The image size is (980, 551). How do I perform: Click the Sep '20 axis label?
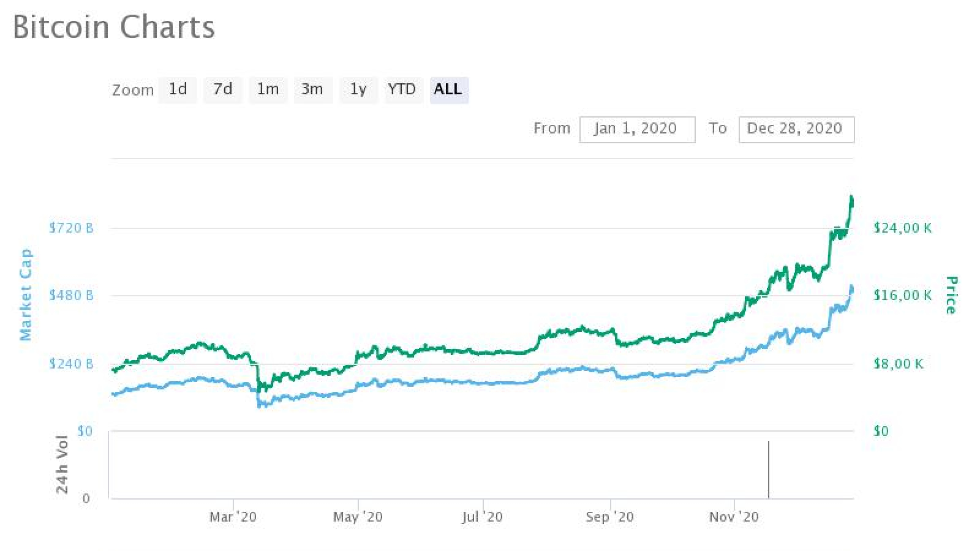(610, 517)
